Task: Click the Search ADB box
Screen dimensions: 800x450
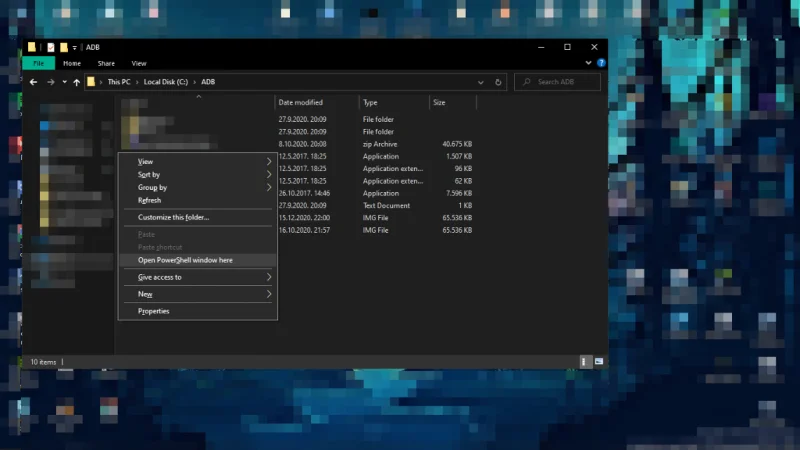Action: [x=557, y=82]
